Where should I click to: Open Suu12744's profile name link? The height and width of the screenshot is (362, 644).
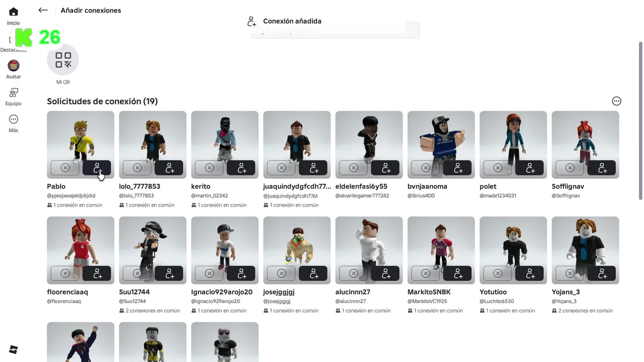(134, 292)
